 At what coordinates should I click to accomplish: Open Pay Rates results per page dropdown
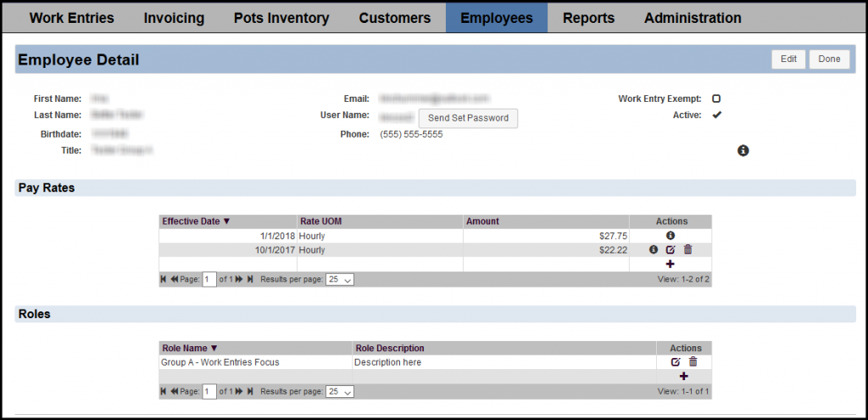pos(340,280)
